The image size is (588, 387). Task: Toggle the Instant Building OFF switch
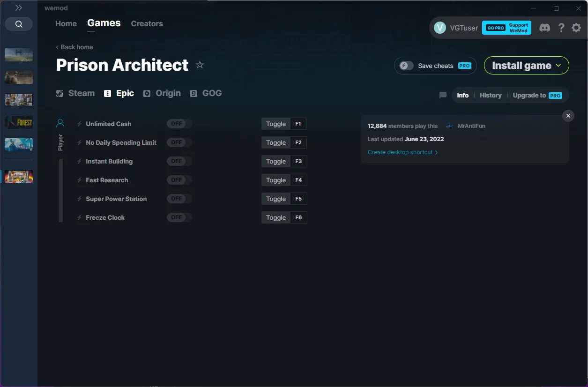pyautogui.click(x=179, y=161)
